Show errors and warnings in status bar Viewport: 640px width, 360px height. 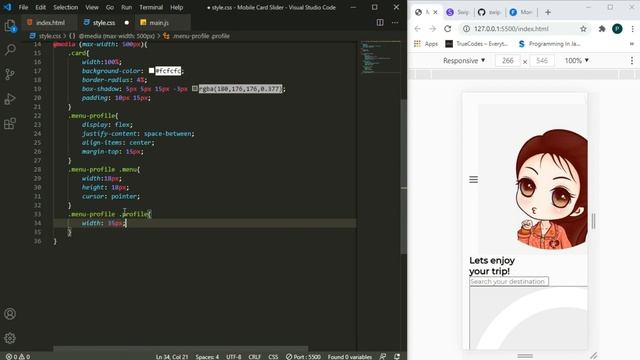[18, 356]
